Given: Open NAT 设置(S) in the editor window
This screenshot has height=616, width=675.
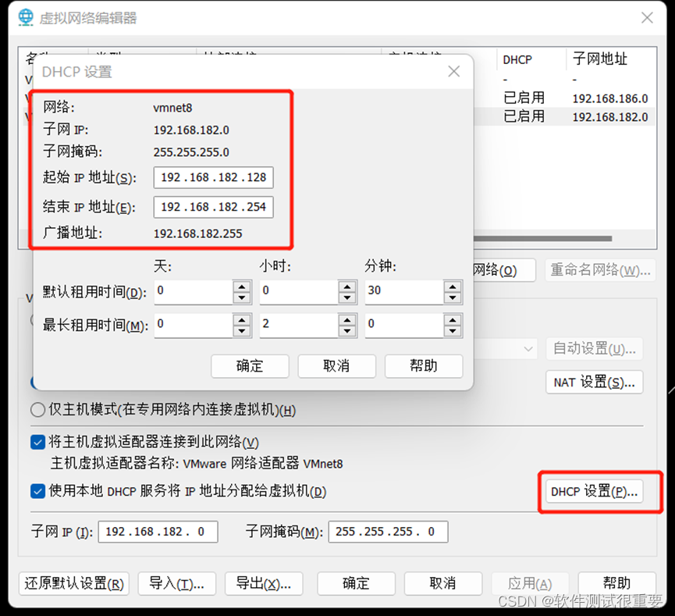Looking at the screenshot, I should point(595,382).
